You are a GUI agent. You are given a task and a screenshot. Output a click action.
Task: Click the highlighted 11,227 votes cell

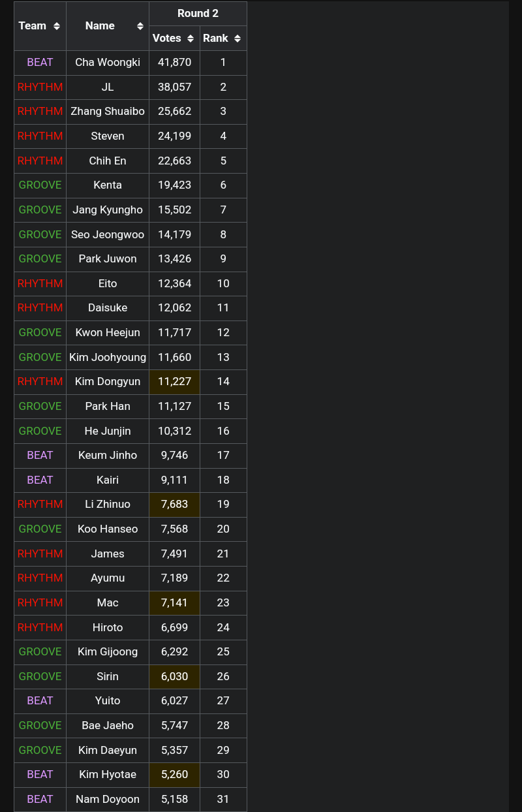[x=174, y=382]
